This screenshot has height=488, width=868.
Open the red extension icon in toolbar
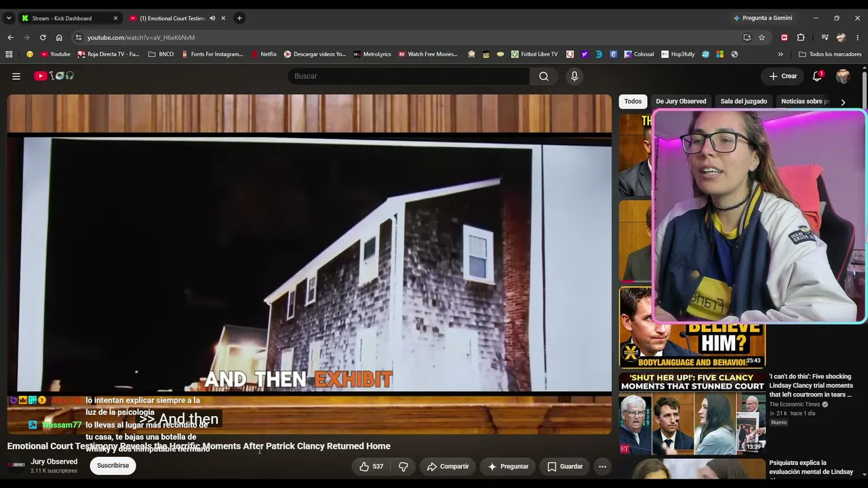pyautogui.click(x=785, y=37)
